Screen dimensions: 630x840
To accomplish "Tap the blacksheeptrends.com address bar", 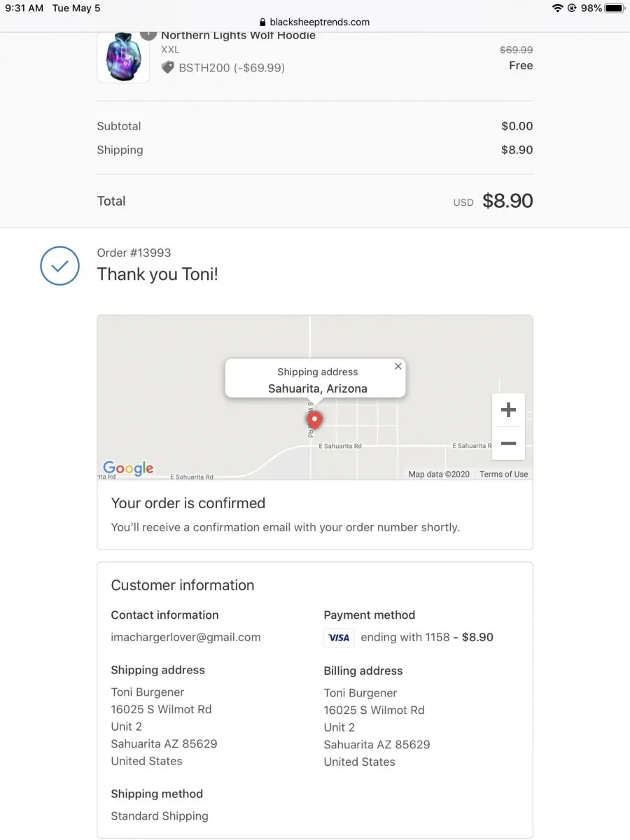I will point(314,22).
